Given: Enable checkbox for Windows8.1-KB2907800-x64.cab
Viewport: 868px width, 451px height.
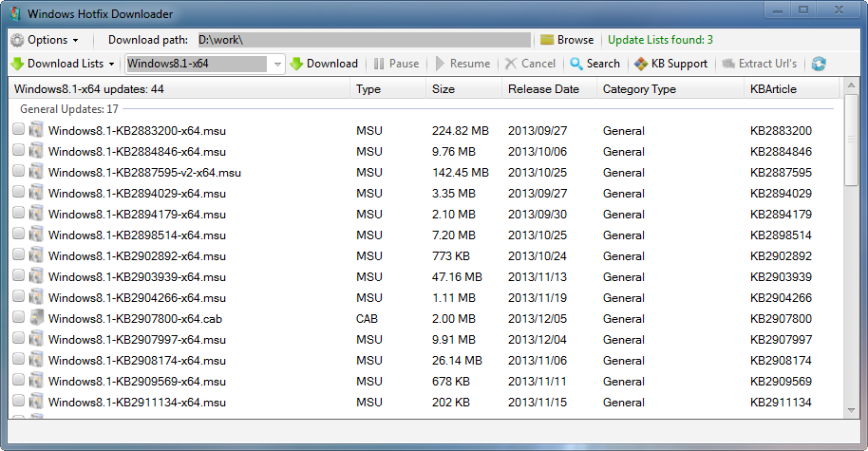Looking at the screenshot, I should [18, 316].
